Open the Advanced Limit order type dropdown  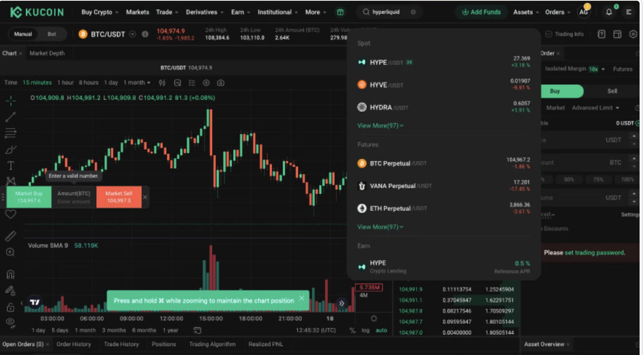[595, 108]
